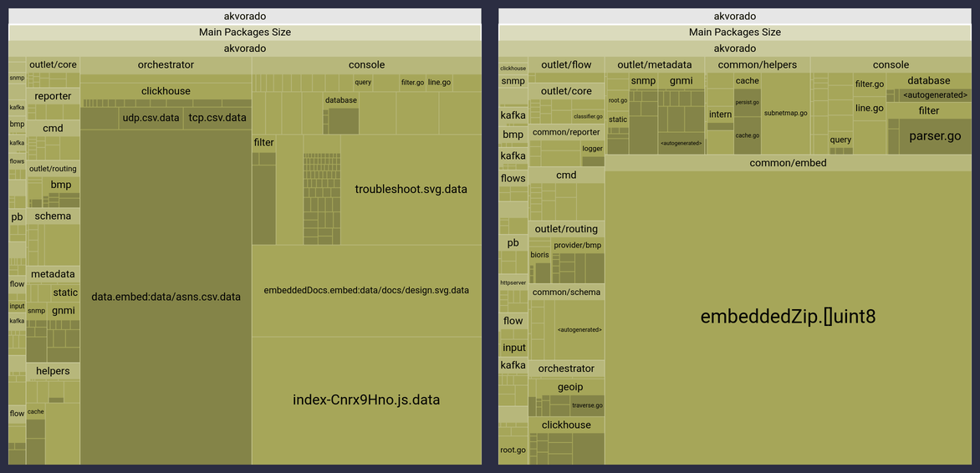The height and width of the screenshot is (473, 980).
Task: Click the embeddedDocs design.svg.data cell
Action: 366,291
